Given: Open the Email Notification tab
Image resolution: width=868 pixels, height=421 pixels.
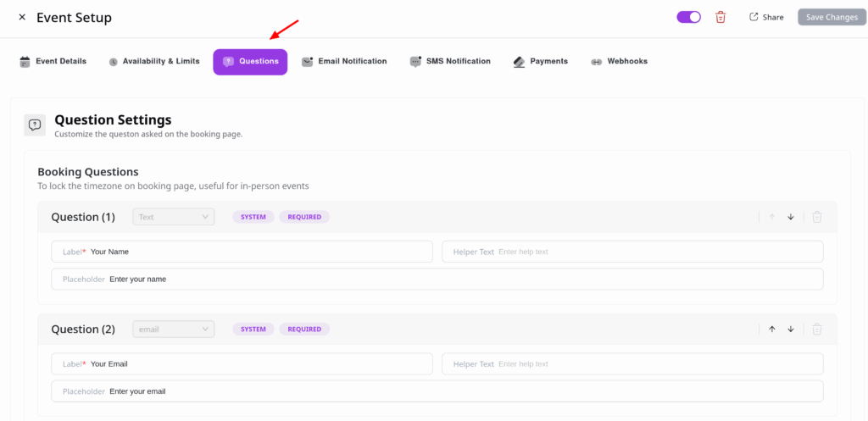Looking at the screenshot, I should 344,61.
